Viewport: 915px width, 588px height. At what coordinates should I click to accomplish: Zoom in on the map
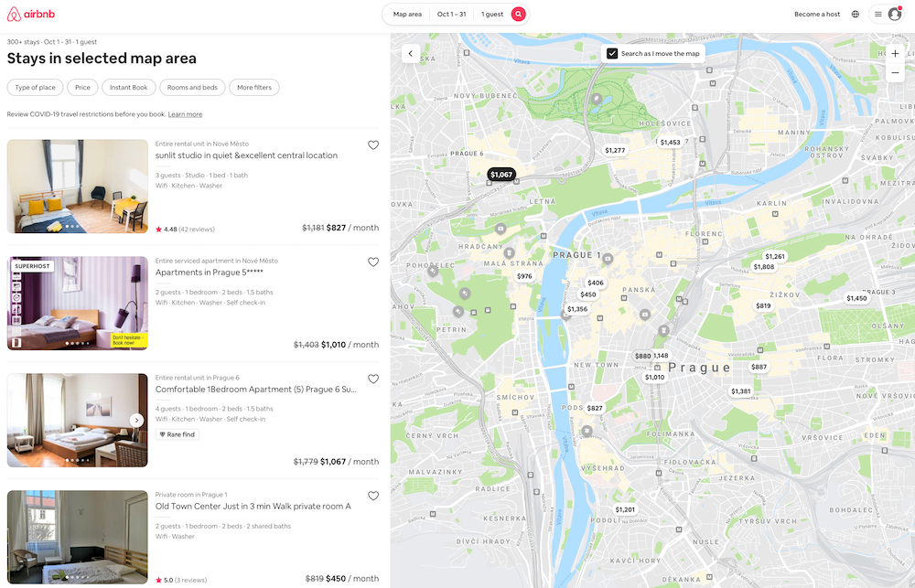tap(895, 53)
